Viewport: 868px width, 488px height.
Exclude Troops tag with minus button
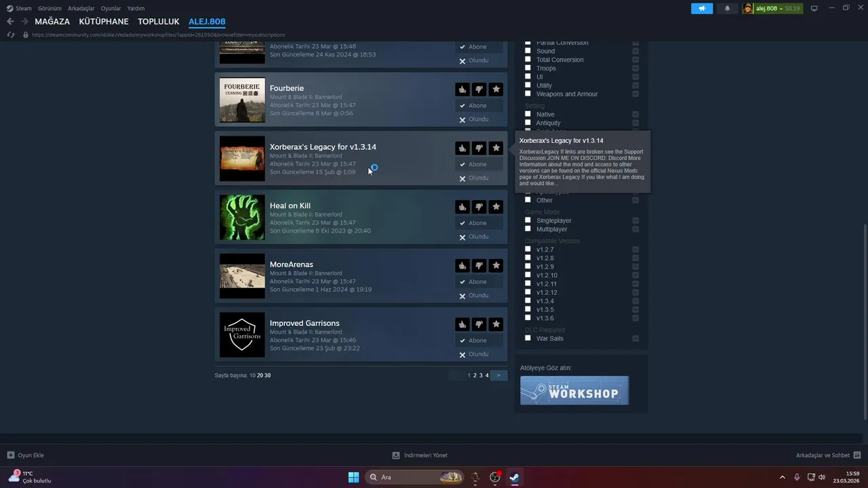point(635,68)
